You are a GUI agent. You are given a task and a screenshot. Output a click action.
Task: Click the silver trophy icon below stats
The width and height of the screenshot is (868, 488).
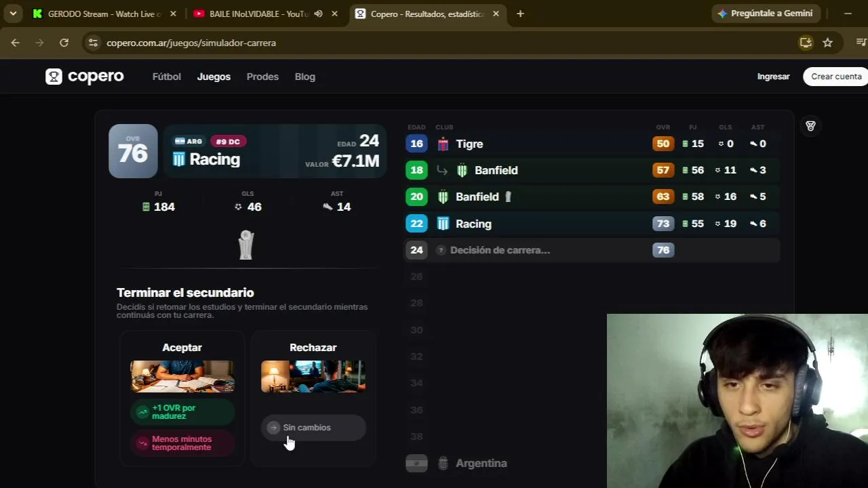pos(246,245)
